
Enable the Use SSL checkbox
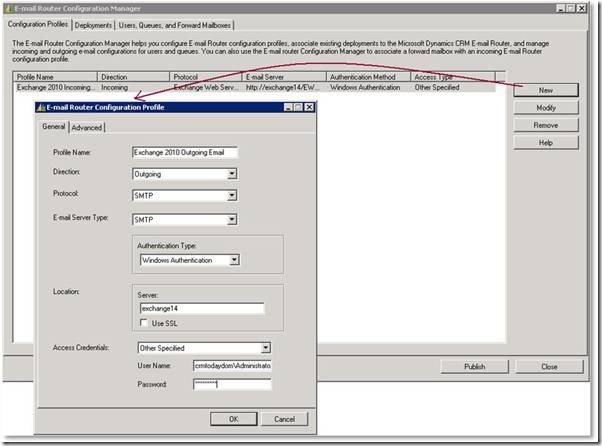pyautogui.click(x=144, y=323)
